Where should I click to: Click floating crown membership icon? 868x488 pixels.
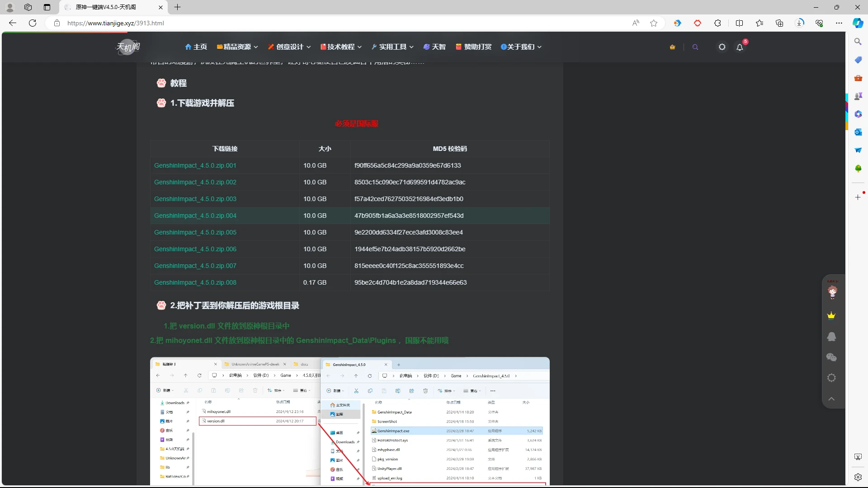(831, 315)
